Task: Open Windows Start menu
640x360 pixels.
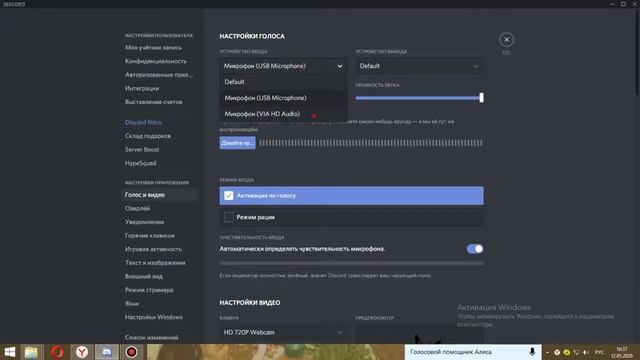Action: pyautogui.click(x=9, y=352)
